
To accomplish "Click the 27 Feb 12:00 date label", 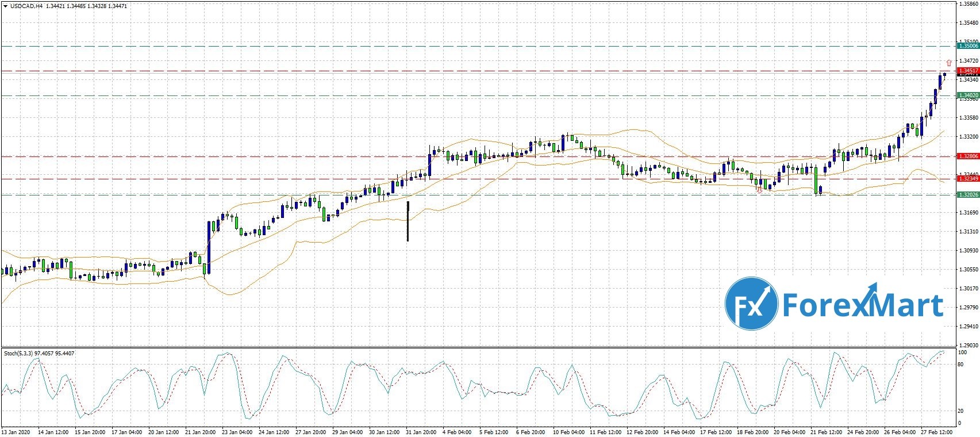I will coord(937,431).
